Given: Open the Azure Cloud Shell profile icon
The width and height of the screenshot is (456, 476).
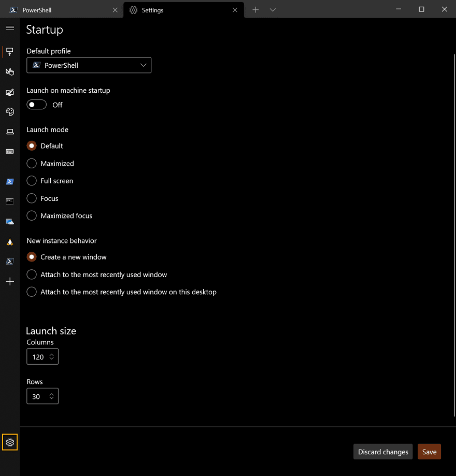Looking at the screenshot, I should (x=10, y=222).
